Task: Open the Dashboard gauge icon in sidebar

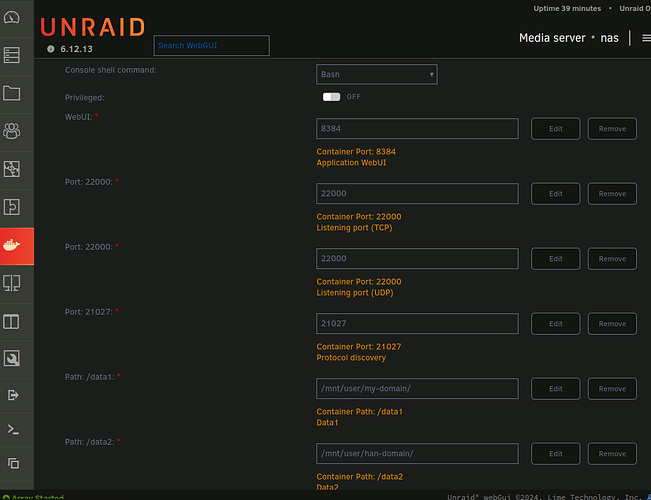Action: (x=12, y=17)
